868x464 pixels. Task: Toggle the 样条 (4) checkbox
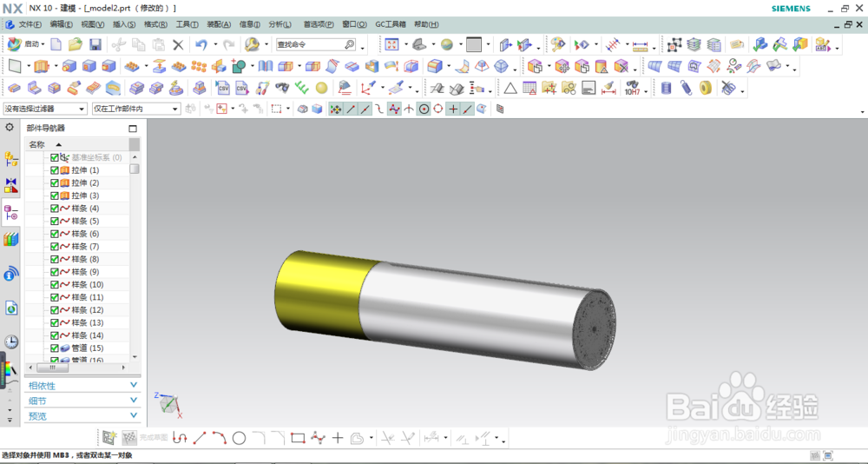pyautogui.click(x=54, y=209)
